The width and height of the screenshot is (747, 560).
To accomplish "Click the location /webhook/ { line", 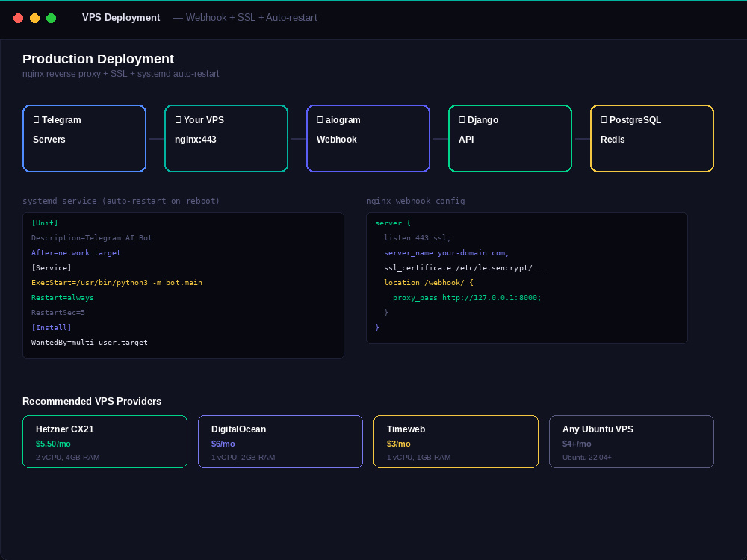I will pyautogui.click(x=429, y=283).
